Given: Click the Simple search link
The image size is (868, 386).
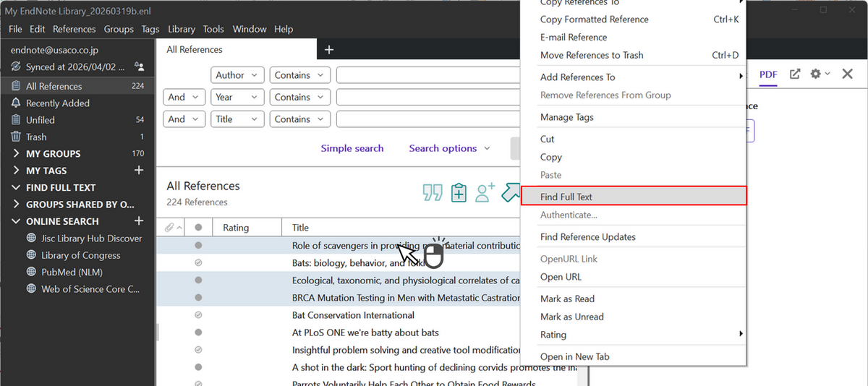Looking at the screenshot, I should (x=352, y=148).
